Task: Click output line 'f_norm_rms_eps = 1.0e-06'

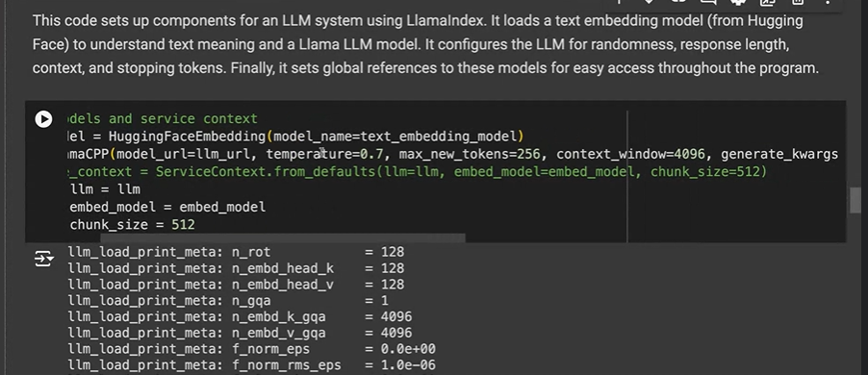Action: coord(252,365)
